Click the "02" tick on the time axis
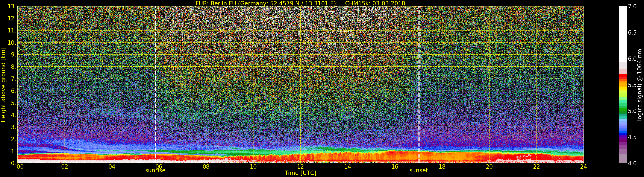 (x=65, y=166)
